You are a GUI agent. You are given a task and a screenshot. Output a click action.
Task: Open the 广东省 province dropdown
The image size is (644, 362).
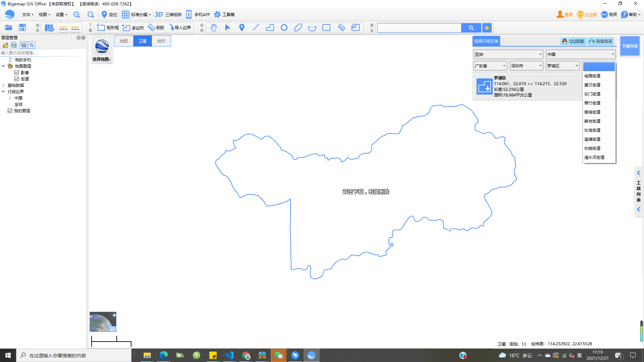pyautogui.click(x=490, y=66)
